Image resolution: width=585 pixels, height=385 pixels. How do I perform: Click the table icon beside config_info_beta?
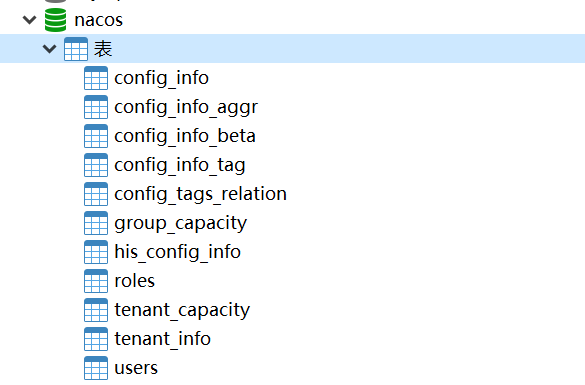point(96,136)
